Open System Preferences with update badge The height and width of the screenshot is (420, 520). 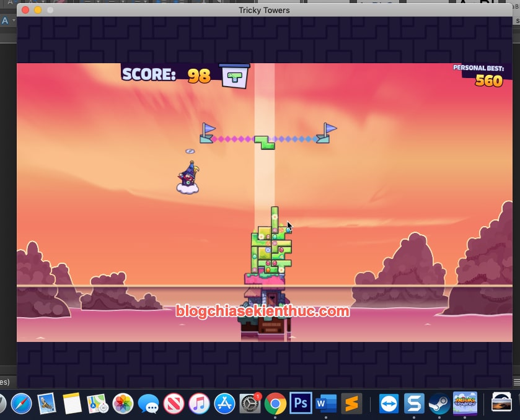point(250,404)
